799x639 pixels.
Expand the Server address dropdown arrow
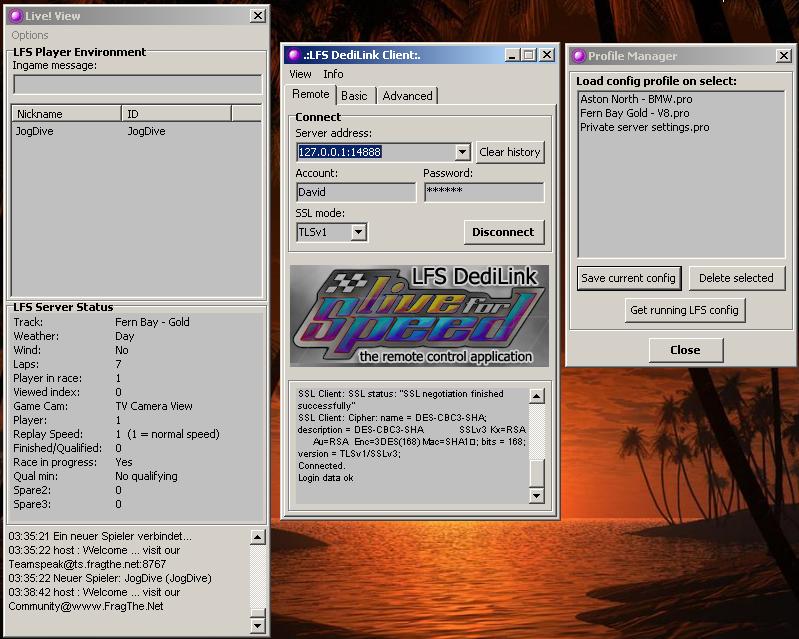(462, 152)
